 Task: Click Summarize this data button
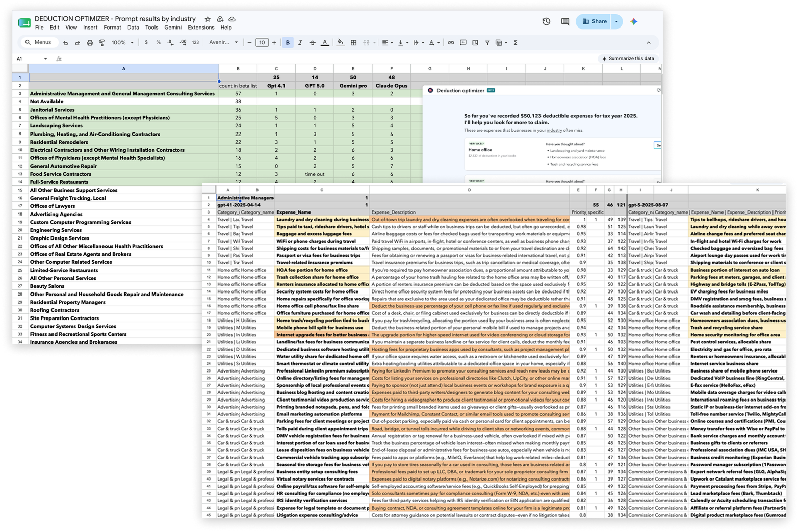(628, 59)
